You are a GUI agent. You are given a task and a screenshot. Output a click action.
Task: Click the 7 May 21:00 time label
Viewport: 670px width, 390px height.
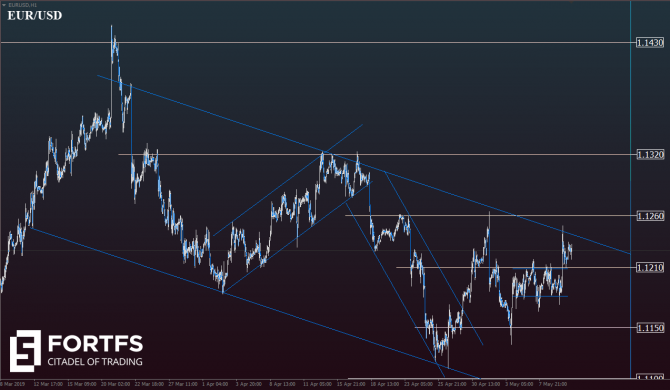point(553,384)
